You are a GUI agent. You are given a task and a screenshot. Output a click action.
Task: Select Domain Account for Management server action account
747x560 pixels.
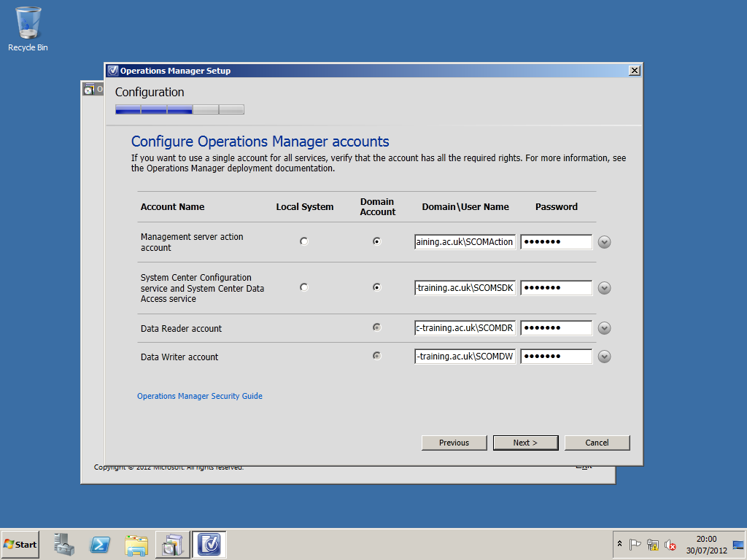click(x=377, y=241)
